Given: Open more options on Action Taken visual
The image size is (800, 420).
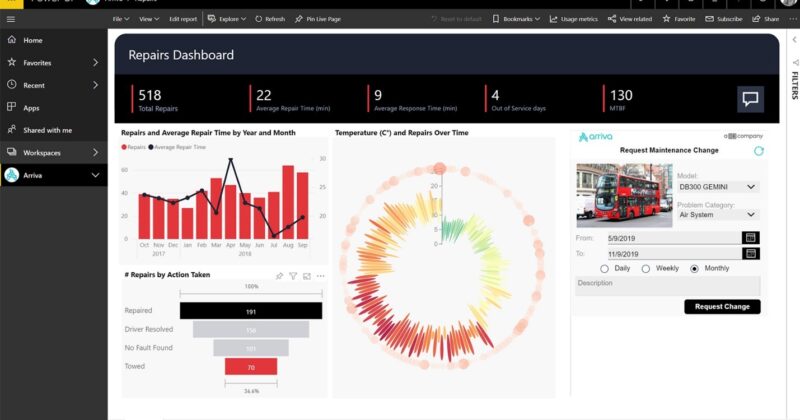Looking at the screenshot, I should coord(320,276).
